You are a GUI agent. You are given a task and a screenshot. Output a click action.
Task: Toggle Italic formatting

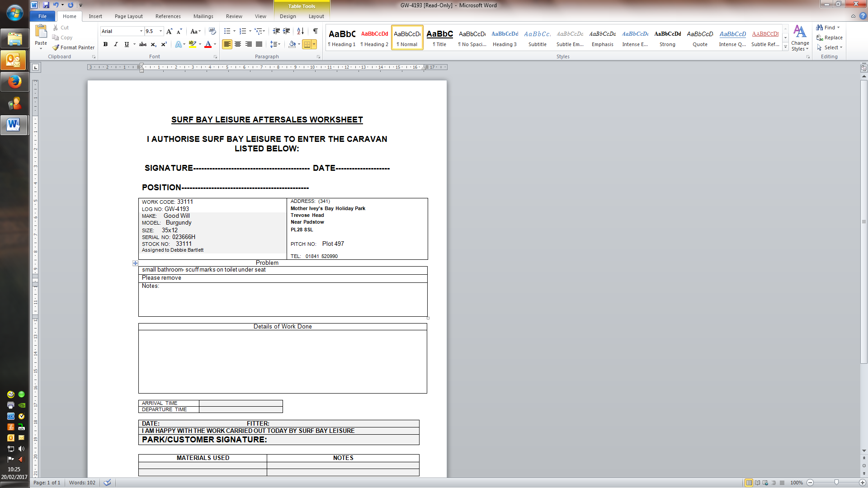click(x=116, y=44)
